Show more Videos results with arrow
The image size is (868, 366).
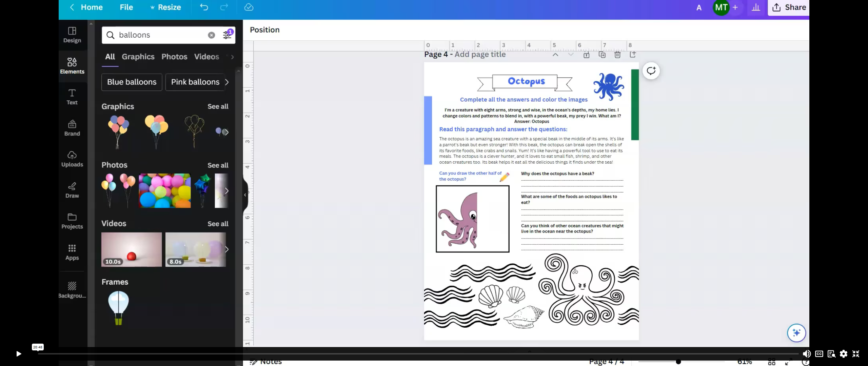226,249
